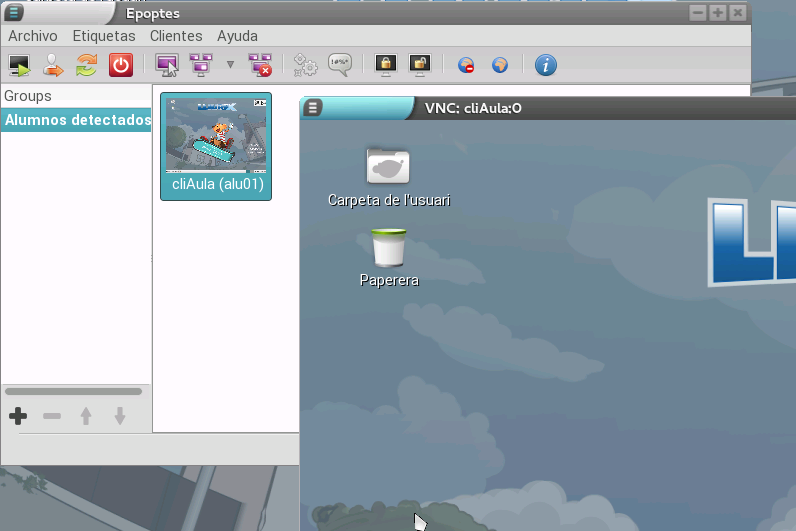Open the send message speech bubble icon
This screenshot has height=531, width=796.
[x=340, y=66]
